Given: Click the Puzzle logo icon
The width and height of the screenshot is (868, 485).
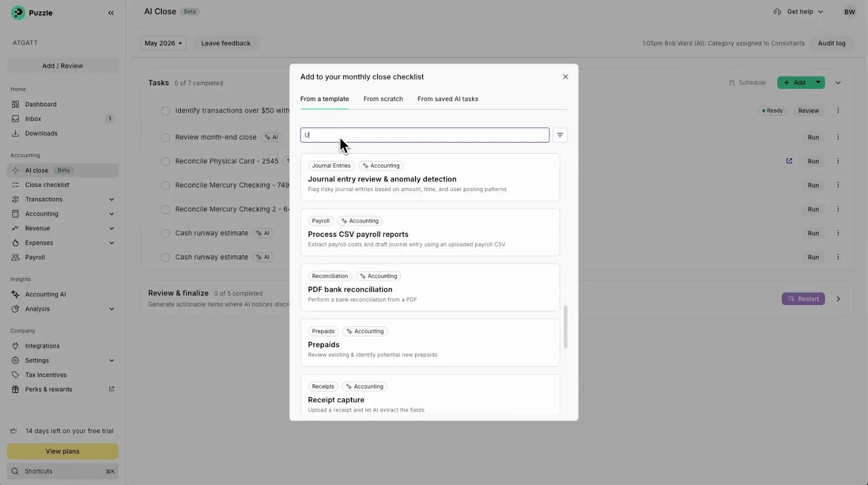Looking at the screenshot, I should click(x=18, y=13).
